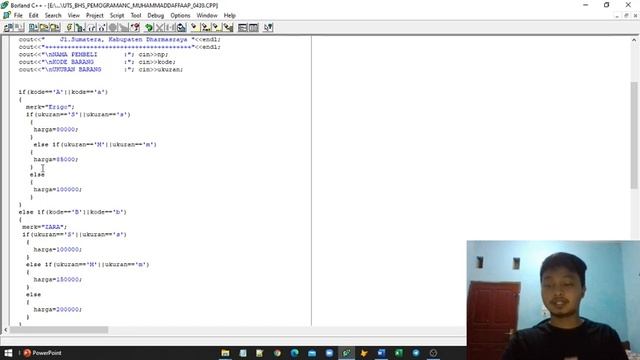Open Word from the taskbar
Image resolution: width=640 pixels, height=360 pixels.
click(x=381, y=353)
